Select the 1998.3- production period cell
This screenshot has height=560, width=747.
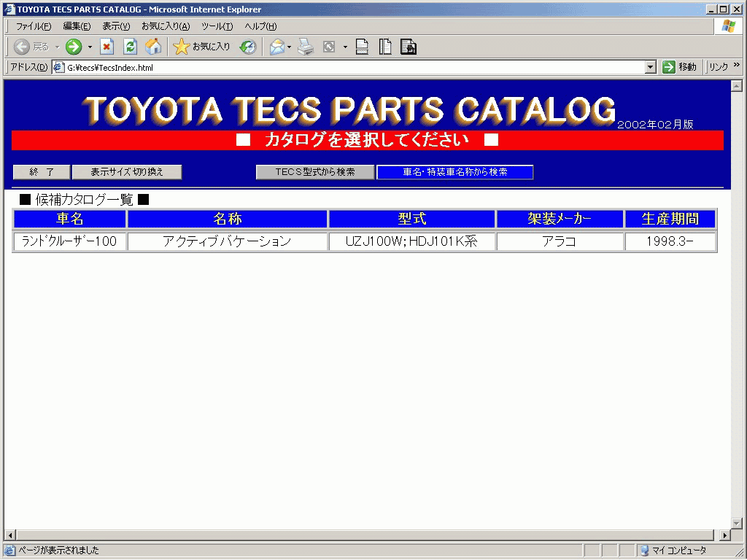[x=670, y=241]
